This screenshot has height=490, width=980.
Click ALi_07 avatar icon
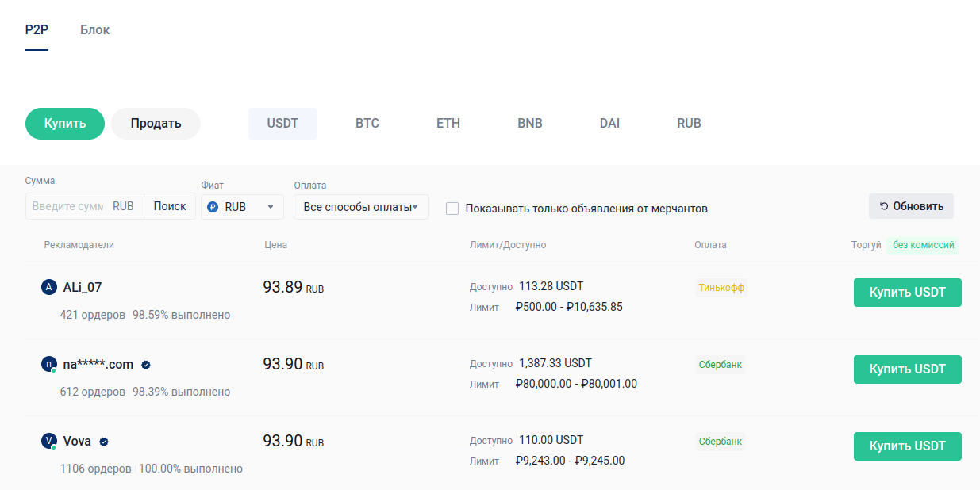[x=49, y=287]
